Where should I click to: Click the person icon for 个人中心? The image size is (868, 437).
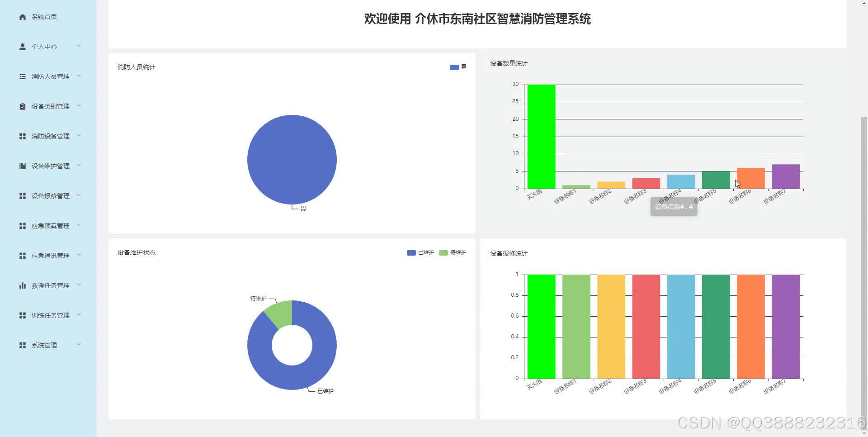(x=23, y=47)
